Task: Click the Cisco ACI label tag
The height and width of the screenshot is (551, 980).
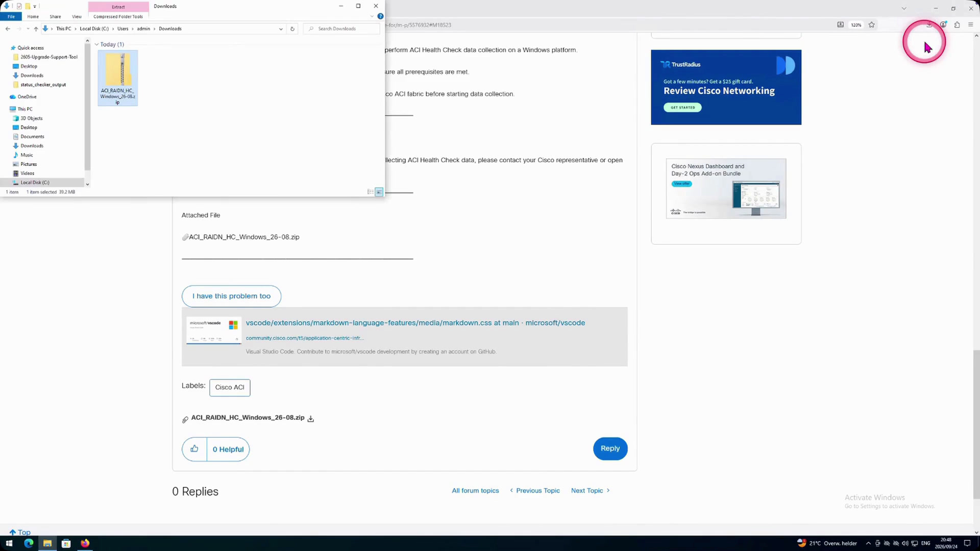Action: [x=230, y=387]
